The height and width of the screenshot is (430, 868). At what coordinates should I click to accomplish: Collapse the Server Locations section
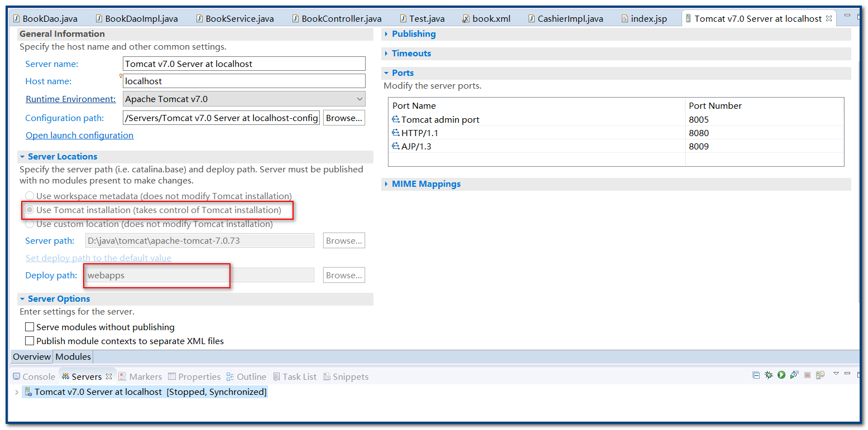(x=22, y=157)
